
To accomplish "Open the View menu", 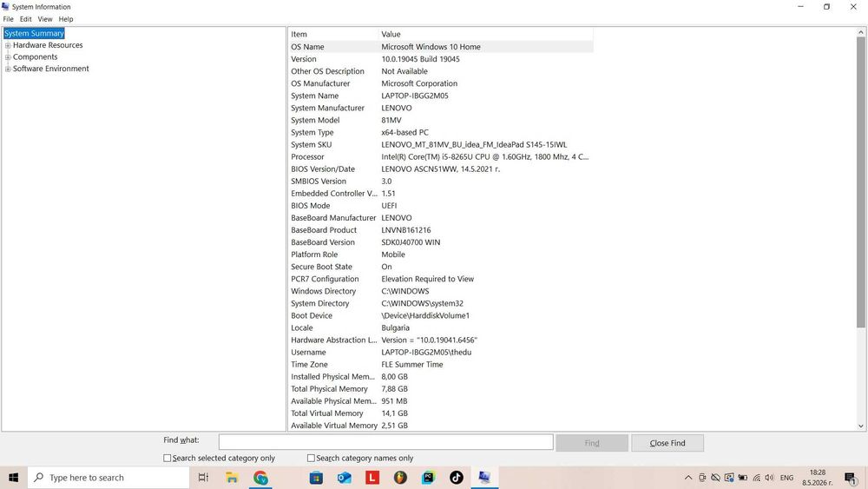I will pos(45,19).
